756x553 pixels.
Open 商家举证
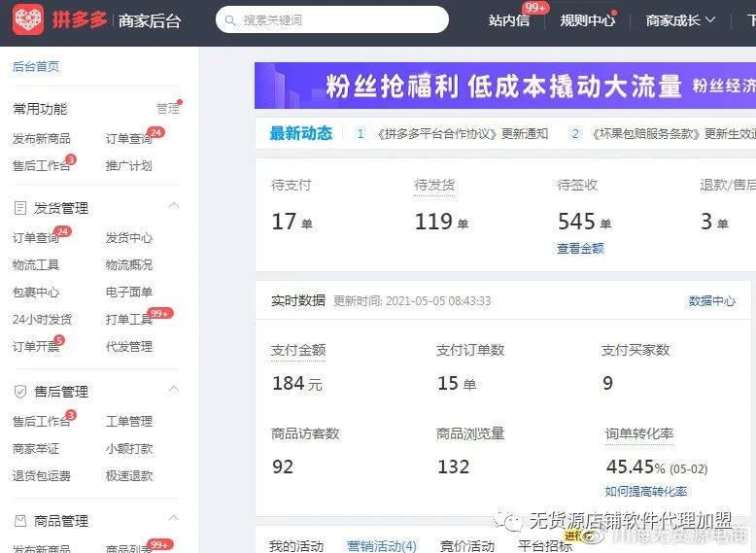point(36,449)
